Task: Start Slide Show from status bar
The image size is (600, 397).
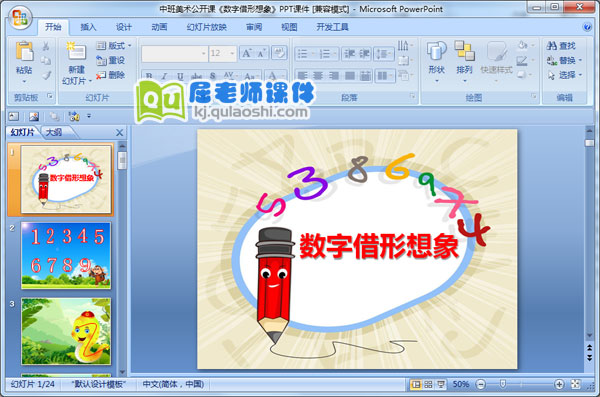Action: pos(441,384)
